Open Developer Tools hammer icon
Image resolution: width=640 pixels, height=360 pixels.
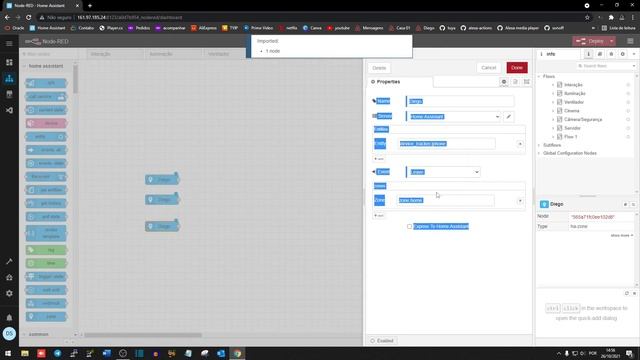(9, 261)
